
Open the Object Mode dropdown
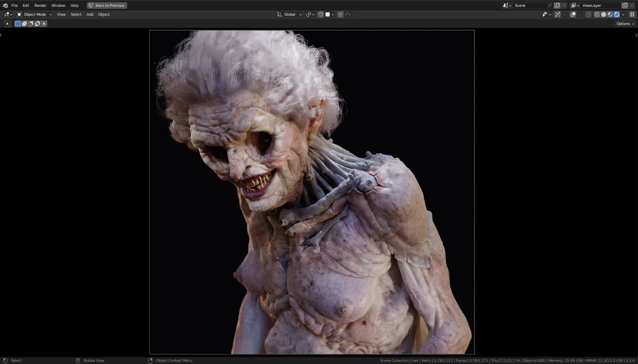[35, 14]
